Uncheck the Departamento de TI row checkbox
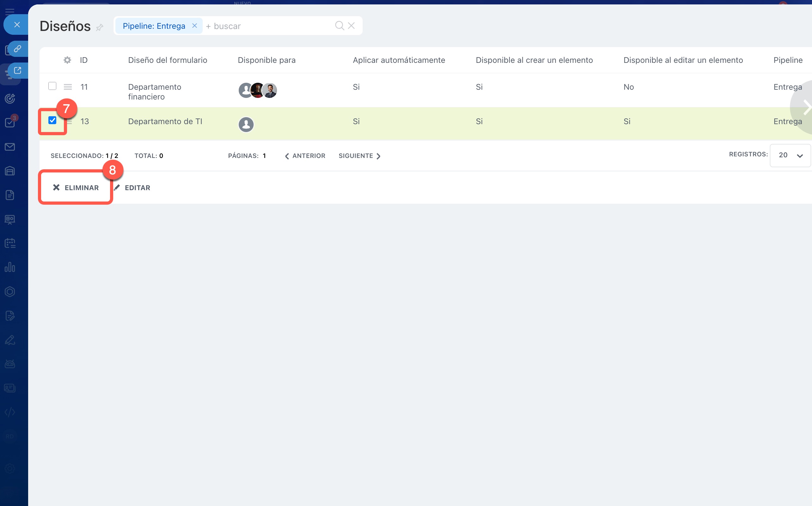The width and height of the screenshot is (812, 506). 52,120
